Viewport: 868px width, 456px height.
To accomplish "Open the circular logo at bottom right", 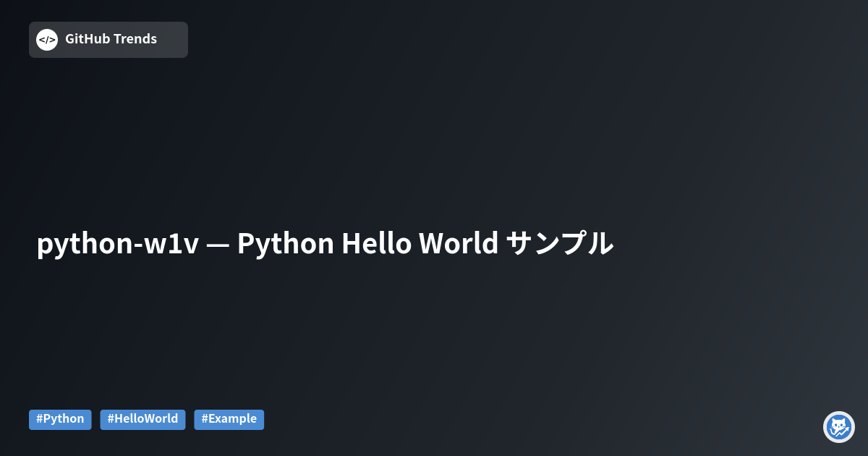I will 838,427.
